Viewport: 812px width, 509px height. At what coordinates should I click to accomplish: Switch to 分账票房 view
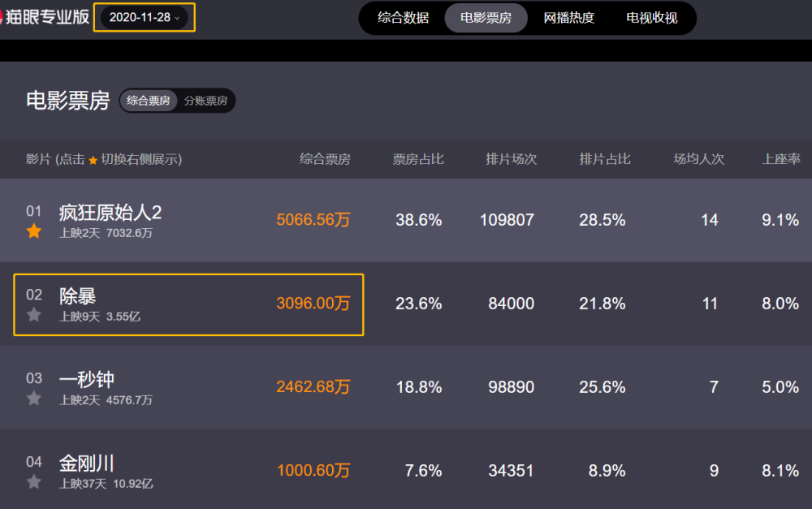point(205,101)
